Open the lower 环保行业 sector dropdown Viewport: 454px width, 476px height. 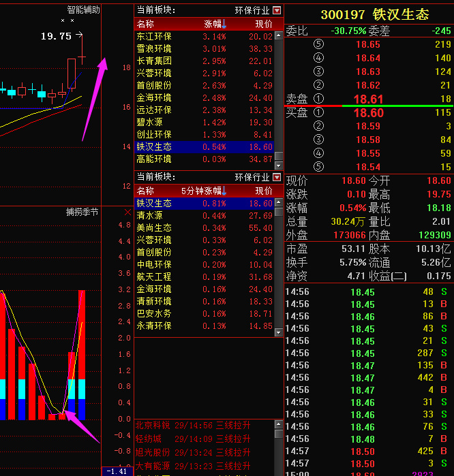point(277,177)
